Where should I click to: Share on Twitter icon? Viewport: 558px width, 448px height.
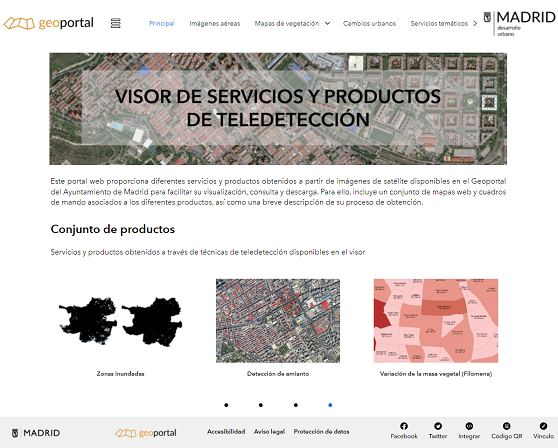[438, 426]
